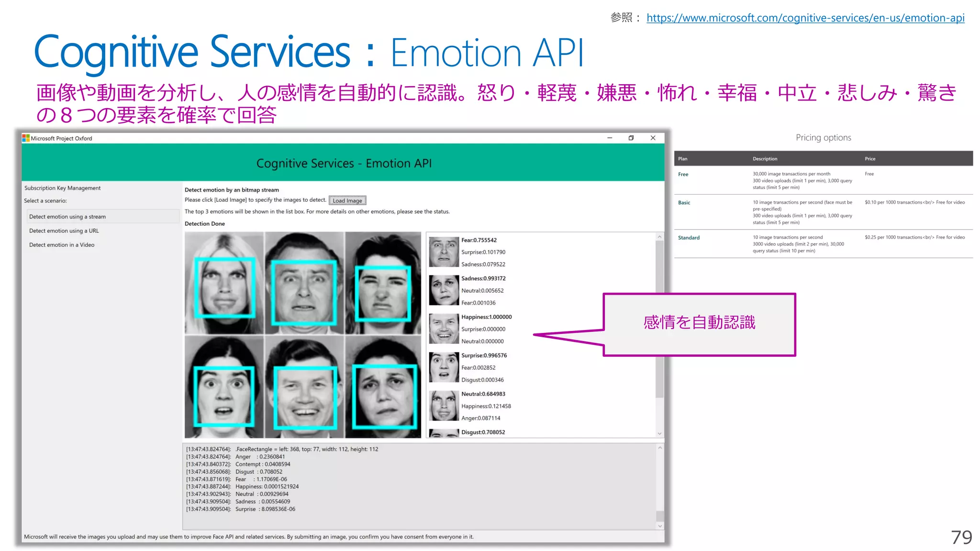
Task: Click the 'Detection Done' status text
Action: [205, 223]
